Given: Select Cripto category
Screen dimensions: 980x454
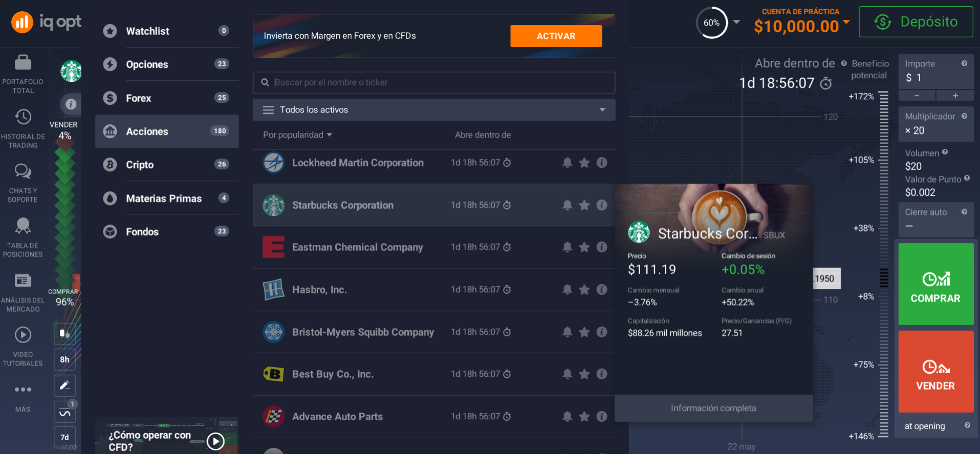Looking at the screenshot, I should pos(167,165).
